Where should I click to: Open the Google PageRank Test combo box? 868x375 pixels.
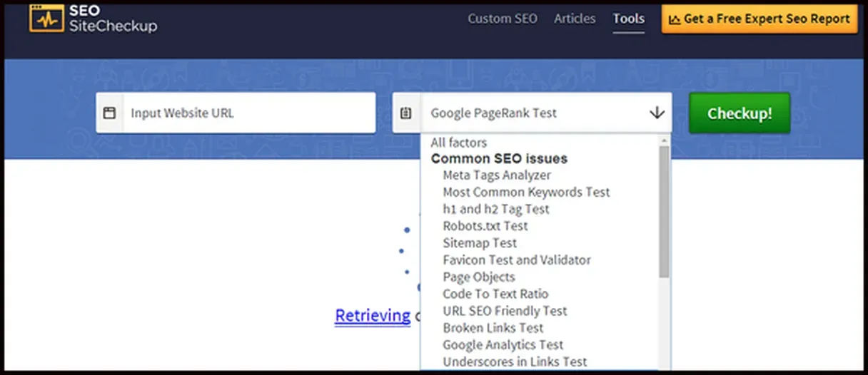click(532, 113)
